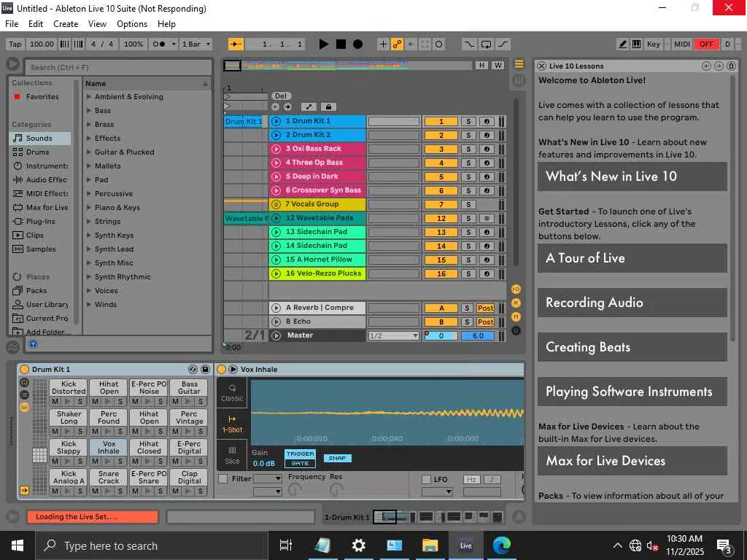Click the Tap tempo button

point(15,44)
